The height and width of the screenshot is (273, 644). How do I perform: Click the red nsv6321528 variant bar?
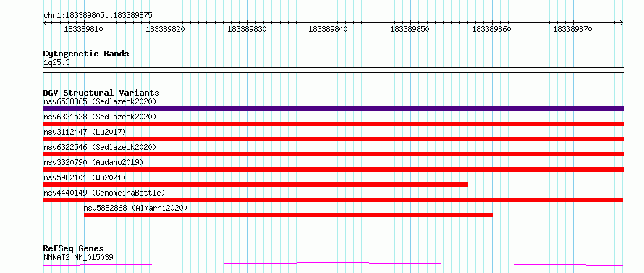click(x=333, y=124)
